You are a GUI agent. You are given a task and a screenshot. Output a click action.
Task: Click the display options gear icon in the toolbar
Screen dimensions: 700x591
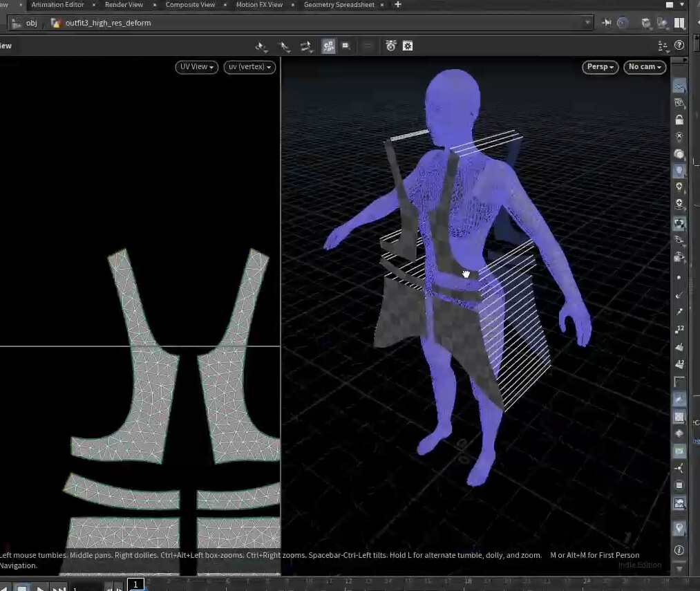[x=407, y=46]
